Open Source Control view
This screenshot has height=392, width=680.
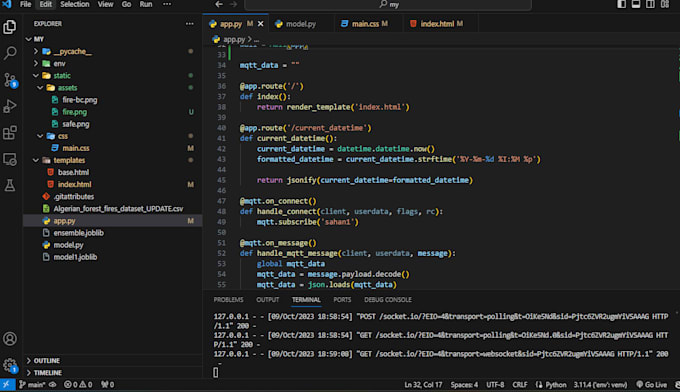click(10, 80)
